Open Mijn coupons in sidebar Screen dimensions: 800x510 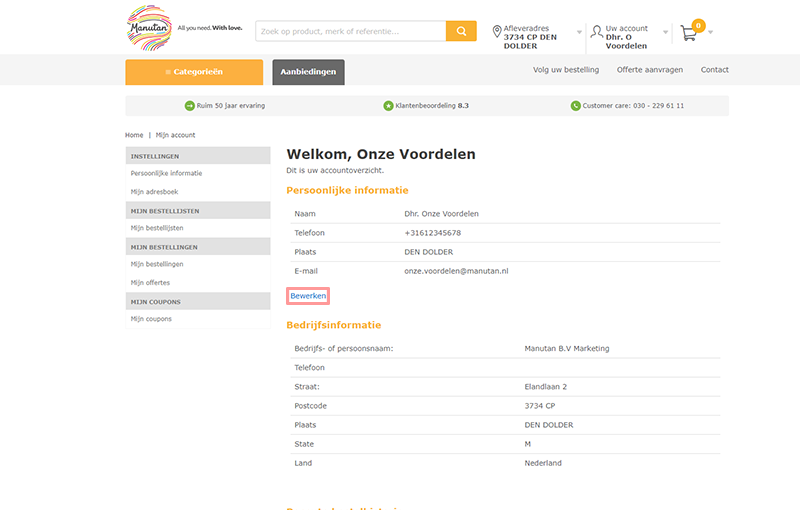151,319
